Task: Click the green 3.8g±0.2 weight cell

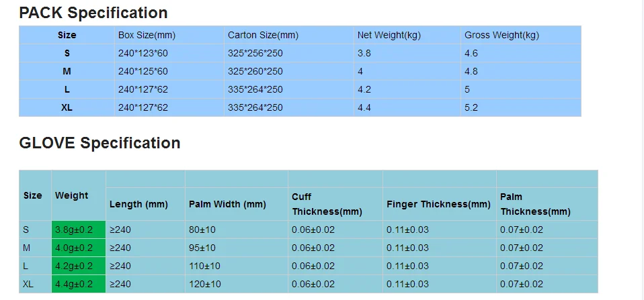Action: pyautogui.click(x=79, y=230)
